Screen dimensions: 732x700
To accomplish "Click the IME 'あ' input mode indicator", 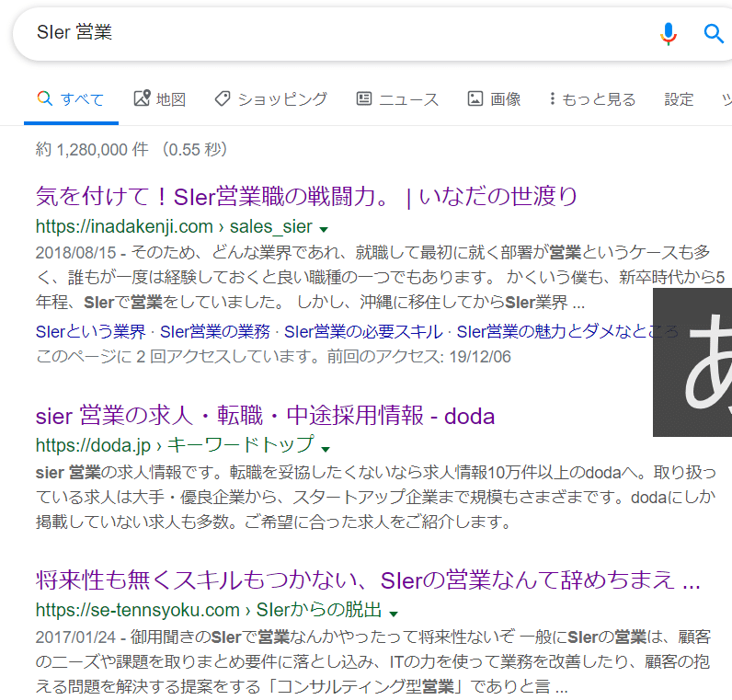I will pyautogui.click(x=692, y=362).
